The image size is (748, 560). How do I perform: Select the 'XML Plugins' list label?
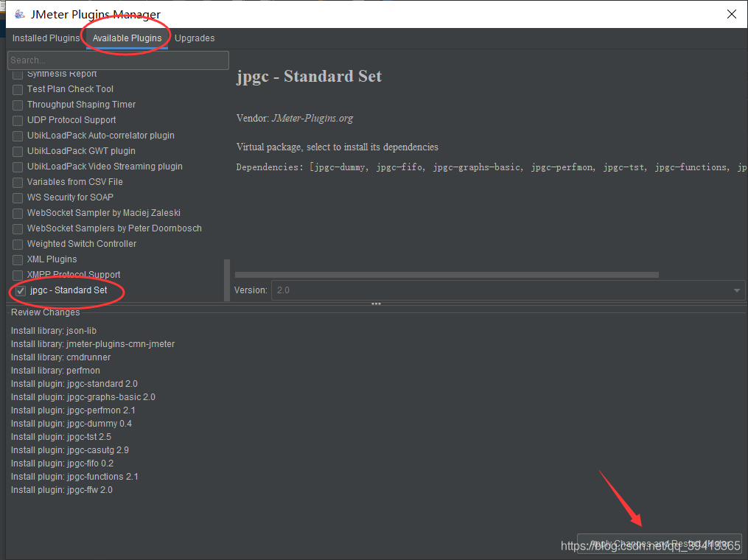52,259
